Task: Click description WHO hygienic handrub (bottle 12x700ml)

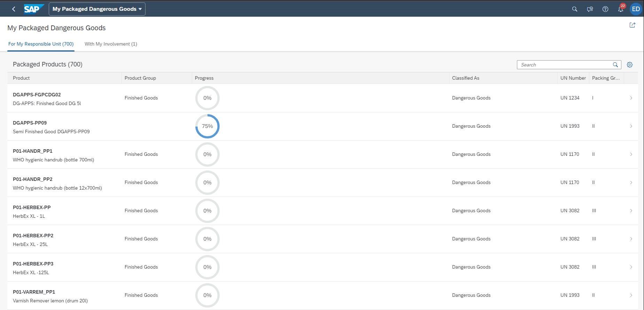Action: [x=57, y=188]
